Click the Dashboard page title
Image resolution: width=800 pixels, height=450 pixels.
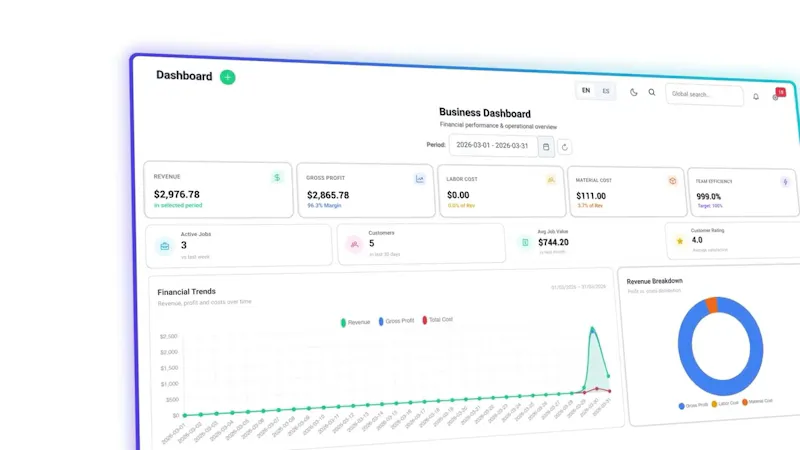point(184,76)
